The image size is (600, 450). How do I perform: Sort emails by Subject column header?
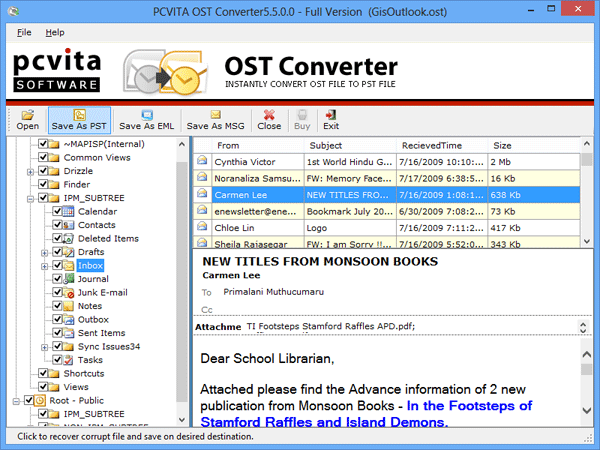coord(350,145)
